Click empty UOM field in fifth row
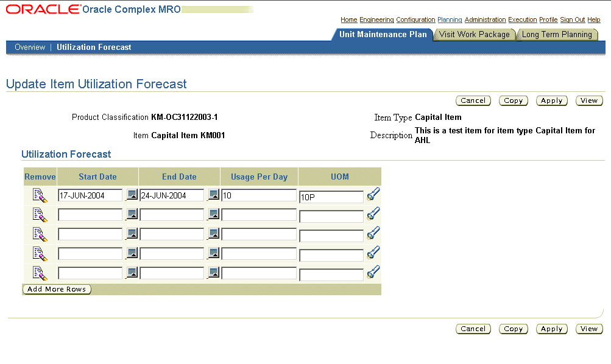The height and width of the screenshot is (364, 611). [x=331, y=275]
